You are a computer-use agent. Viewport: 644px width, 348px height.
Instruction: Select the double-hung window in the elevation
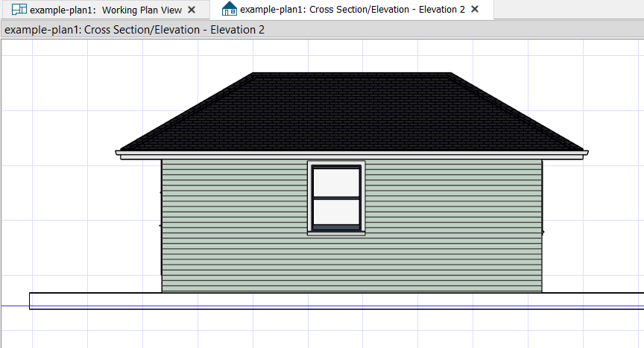tap(336, 197)
